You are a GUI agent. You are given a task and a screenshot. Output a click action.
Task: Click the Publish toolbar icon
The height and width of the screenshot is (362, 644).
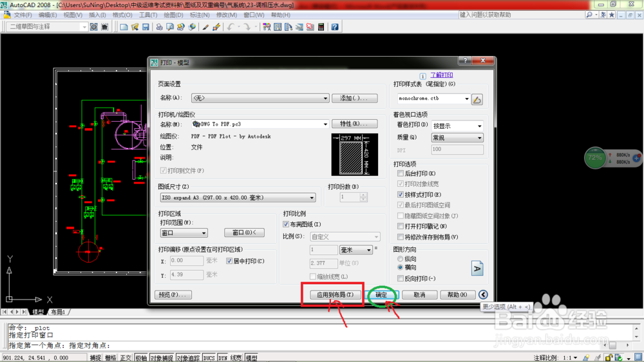point(181,26)
